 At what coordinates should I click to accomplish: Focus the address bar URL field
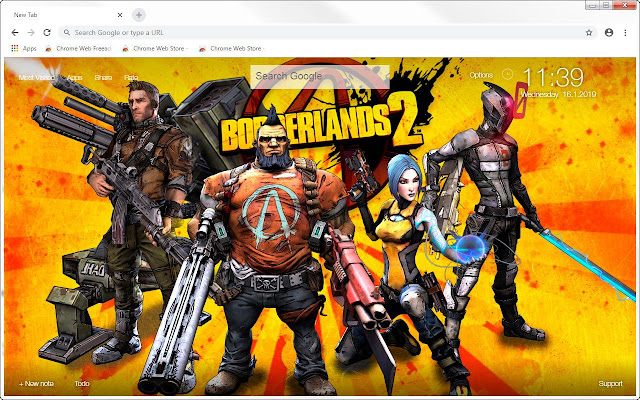coord(327,33)
